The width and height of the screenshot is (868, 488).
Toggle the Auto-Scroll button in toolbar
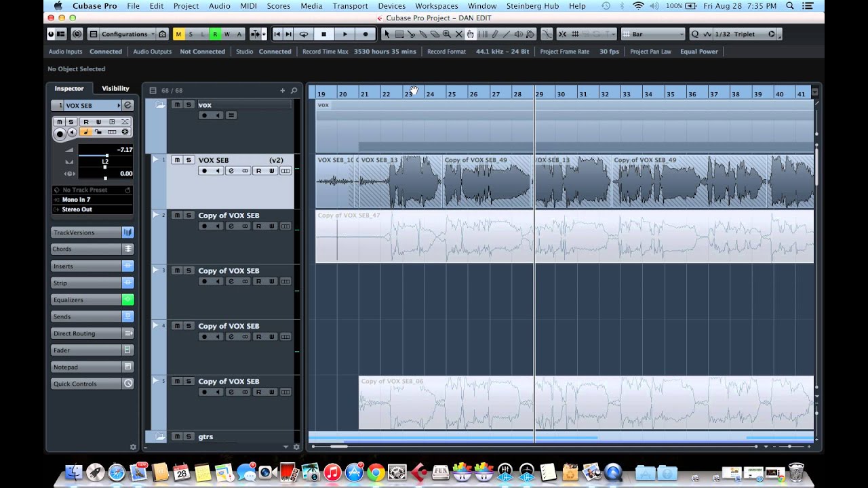tap(256, 34)
